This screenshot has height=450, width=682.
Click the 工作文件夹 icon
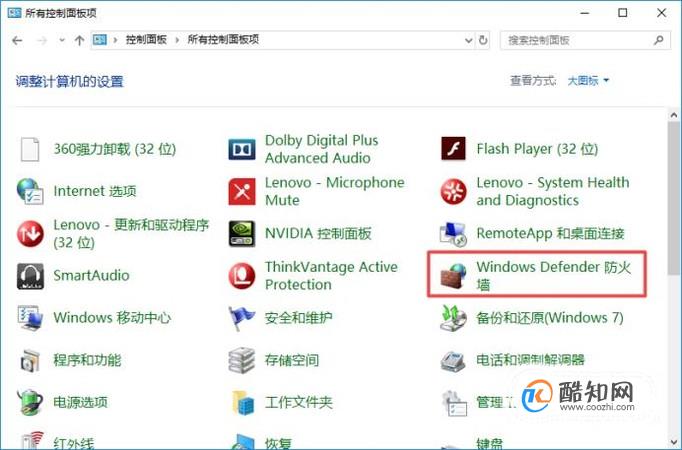pos(242,402)
